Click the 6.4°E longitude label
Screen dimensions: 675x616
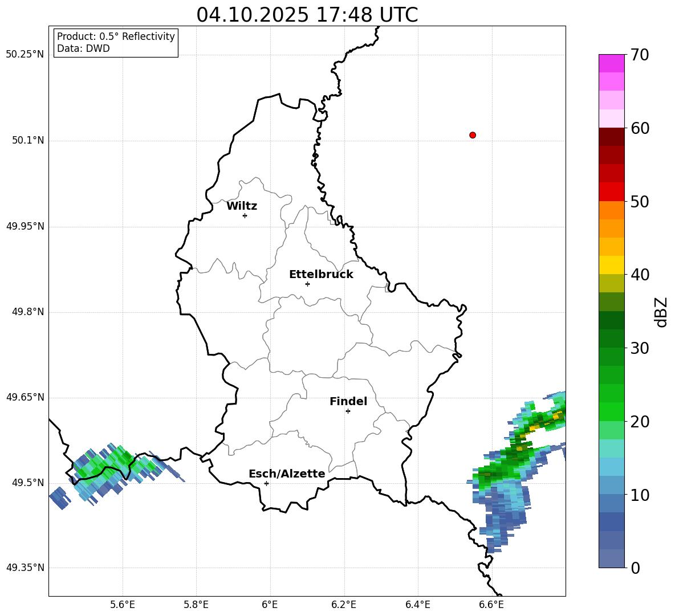coord(417,605)
